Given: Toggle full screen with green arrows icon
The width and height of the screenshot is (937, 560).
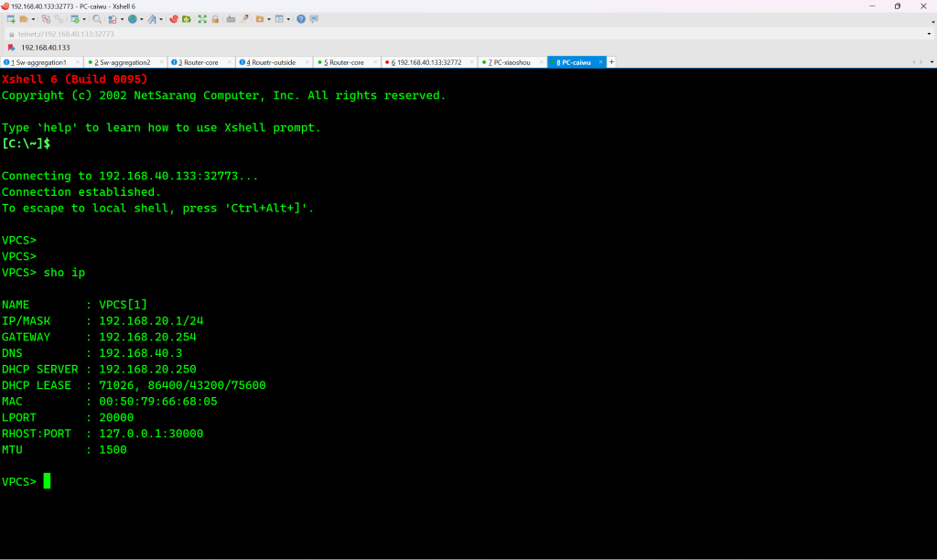Looking at the screenshot, I should coord(202,19).
